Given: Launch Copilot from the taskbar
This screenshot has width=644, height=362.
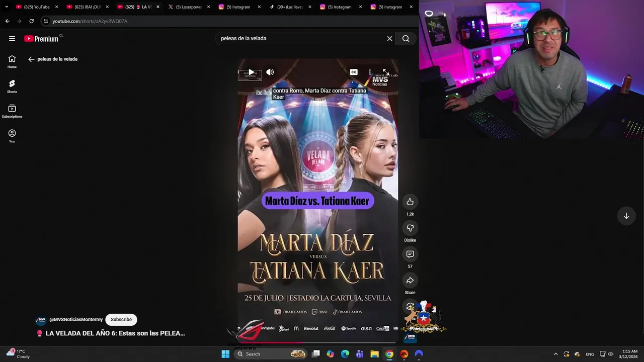Looking at the screenshot, I should point(330,354).
